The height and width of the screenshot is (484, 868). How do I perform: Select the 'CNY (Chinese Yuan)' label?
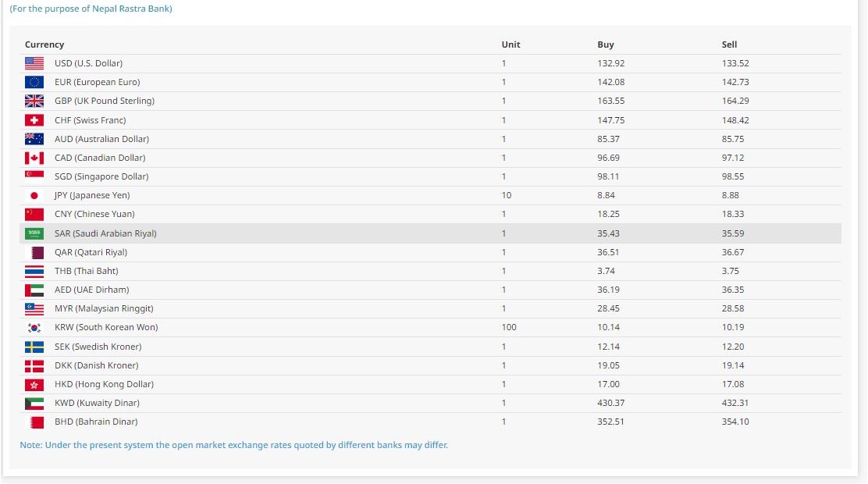tap(94, 215)
